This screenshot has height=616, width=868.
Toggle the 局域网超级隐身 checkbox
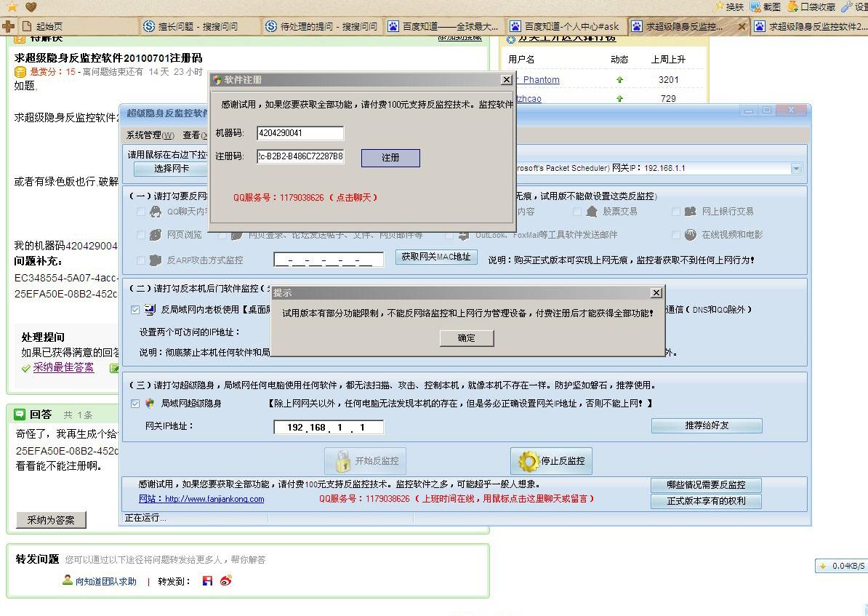[135, 404]
